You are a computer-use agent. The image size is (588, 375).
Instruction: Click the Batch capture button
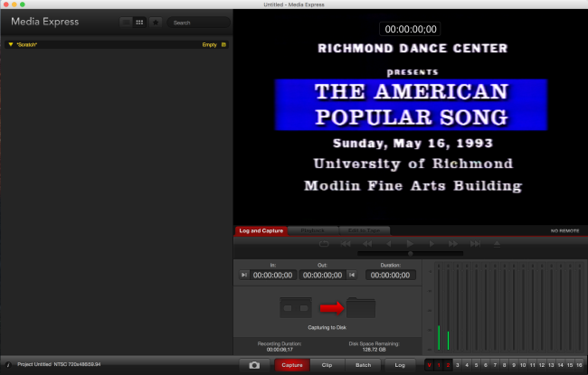click(x=363, y=365)
